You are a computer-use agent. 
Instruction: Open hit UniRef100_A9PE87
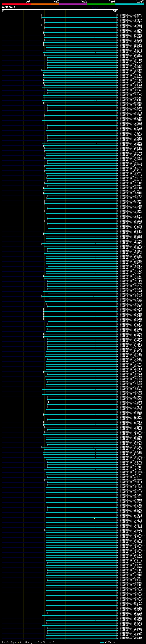[131, 20]
